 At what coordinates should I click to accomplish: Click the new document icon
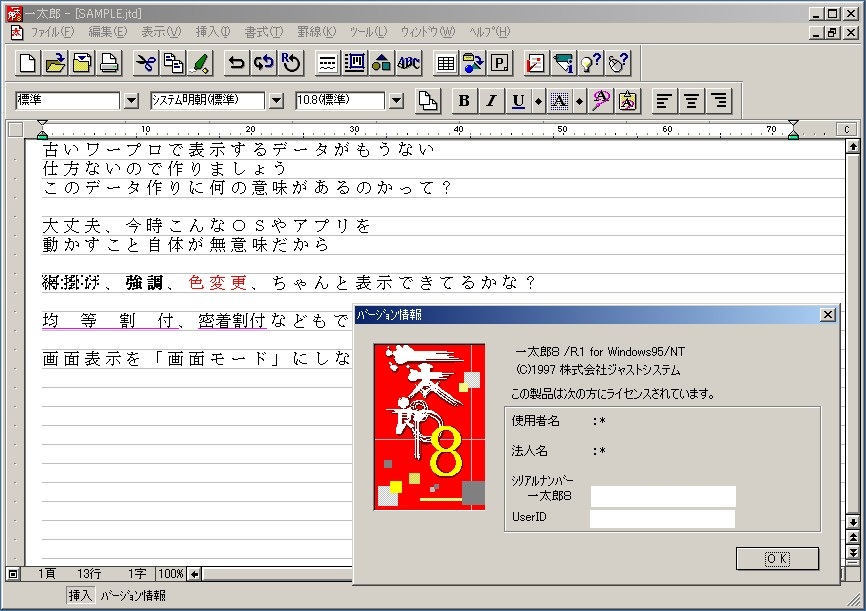(29, 64)
